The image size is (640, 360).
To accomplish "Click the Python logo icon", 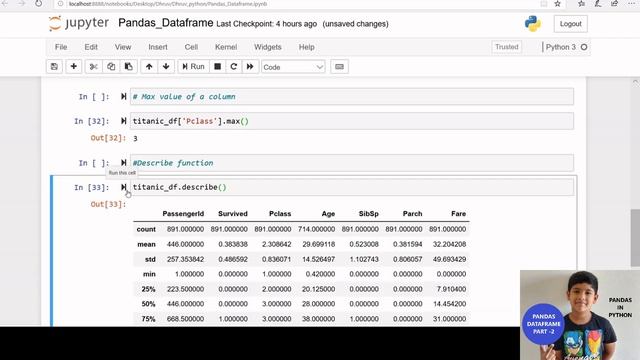I will click(533, 24).
